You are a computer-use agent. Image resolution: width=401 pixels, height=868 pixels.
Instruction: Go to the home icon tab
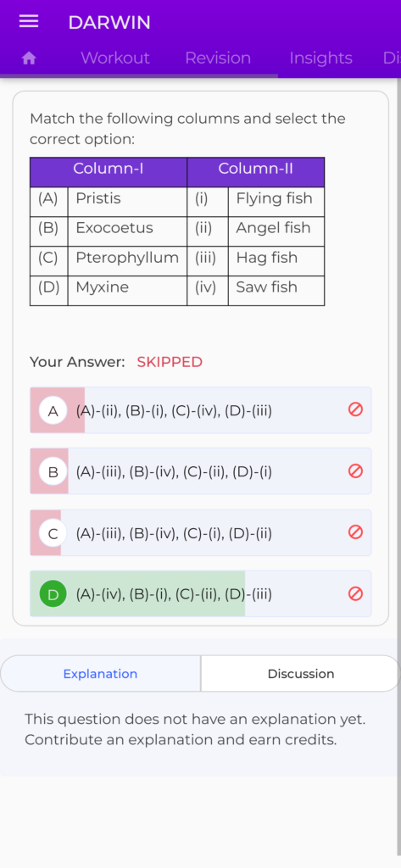tap(29, 58)
